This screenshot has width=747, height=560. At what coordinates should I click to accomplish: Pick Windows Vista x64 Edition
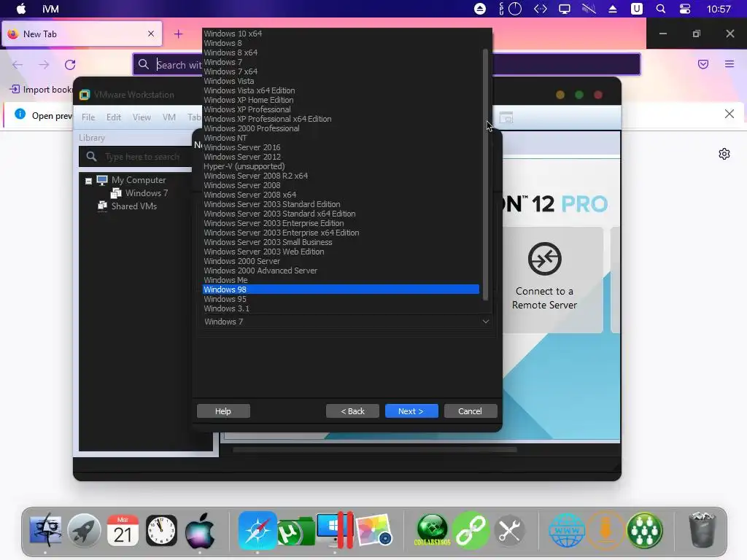341,90
